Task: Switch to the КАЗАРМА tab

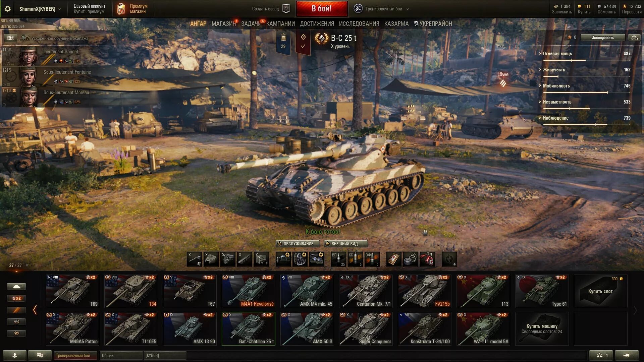Action: (396, 24)
